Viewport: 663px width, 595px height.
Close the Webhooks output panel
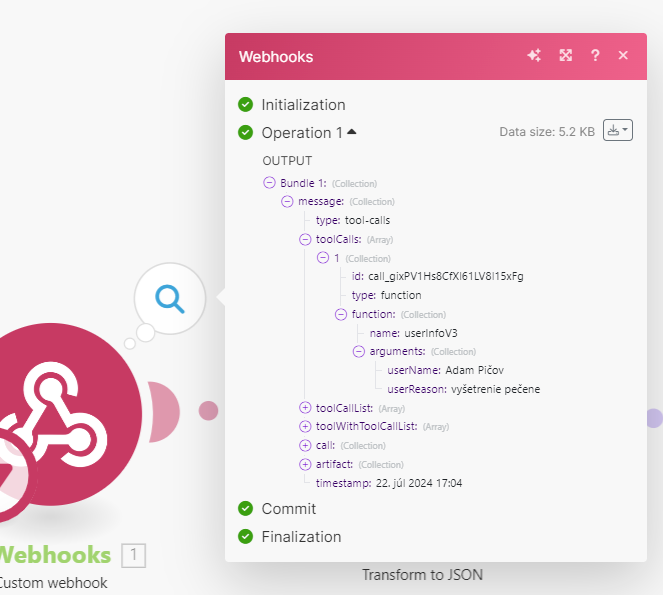point(623,55)
